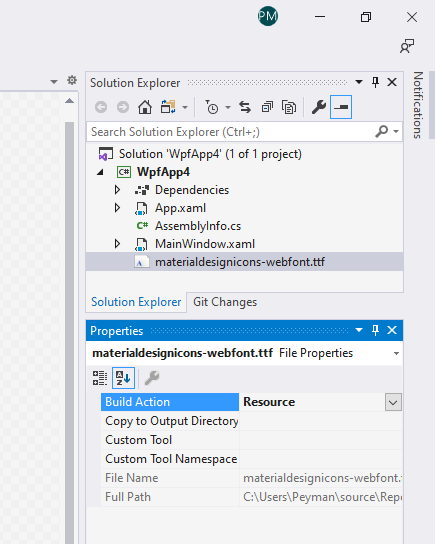Image resolution: width=435 pixels, height=544 pixels.
Task: Click the PM account avatar
Action: [x=268, y=16]
